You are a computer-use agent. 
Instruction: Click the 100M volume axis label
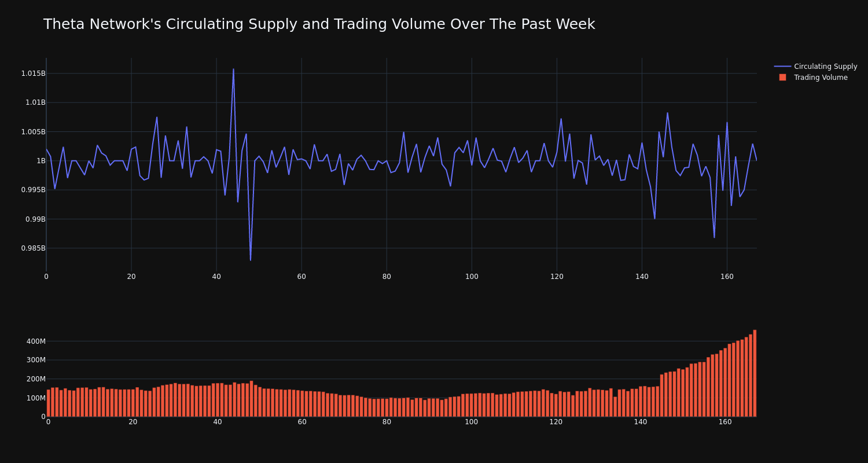(x=36, y=398)
